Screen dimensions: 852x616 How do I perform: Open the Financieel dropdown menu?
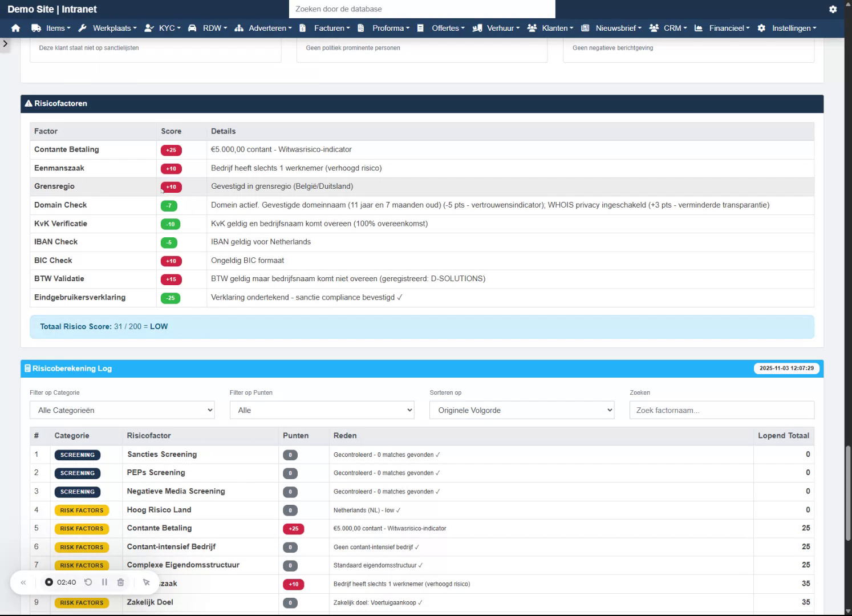point(729,28)
